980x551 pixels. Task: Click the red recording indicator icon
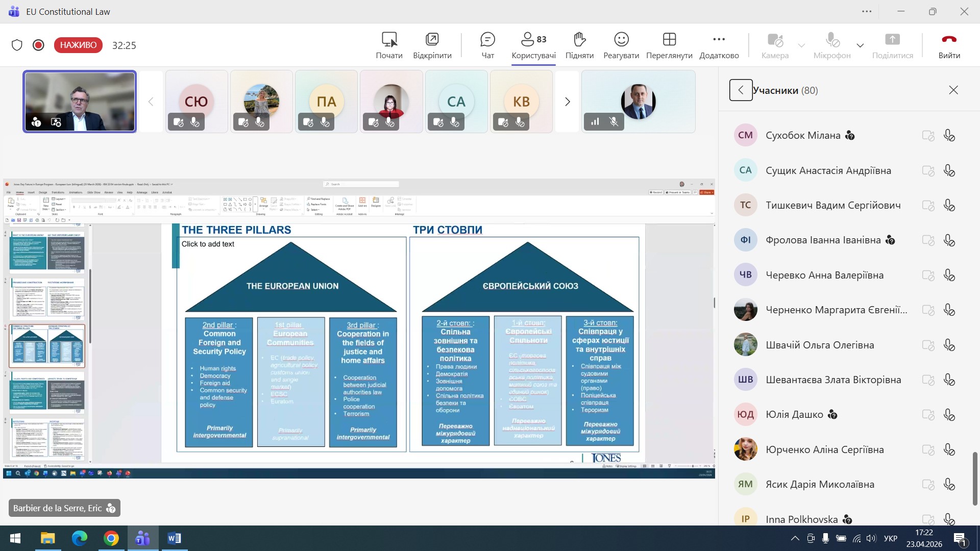click(x=38, y=45)
